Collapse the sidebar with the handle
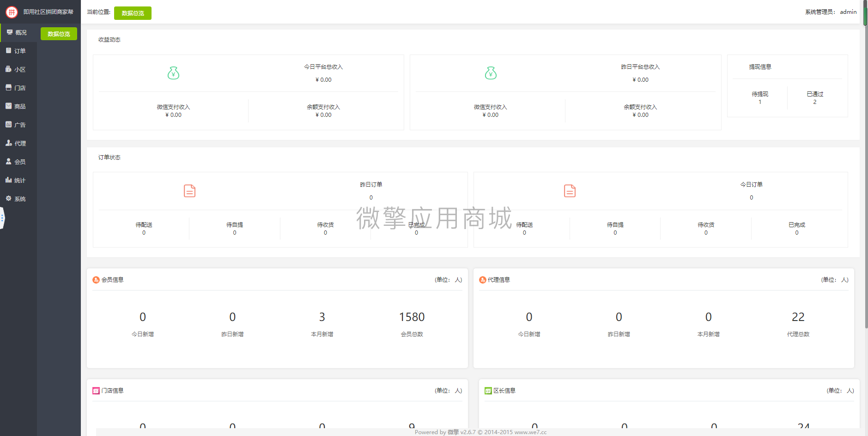 click(2, 218)
